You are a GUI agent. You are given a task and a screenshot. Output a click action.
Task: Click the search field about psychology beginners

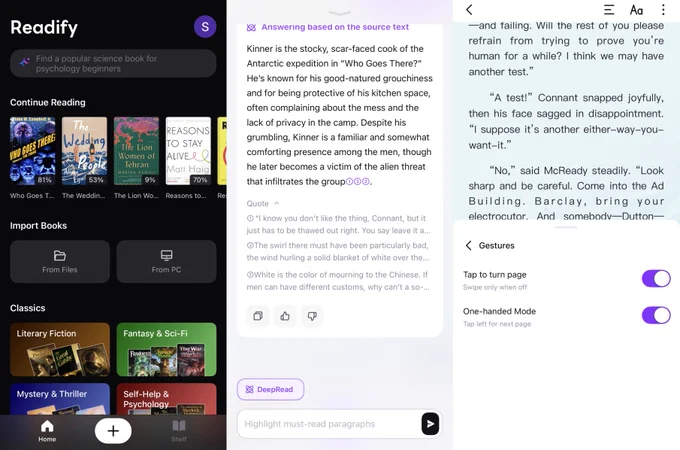(113, 63)
